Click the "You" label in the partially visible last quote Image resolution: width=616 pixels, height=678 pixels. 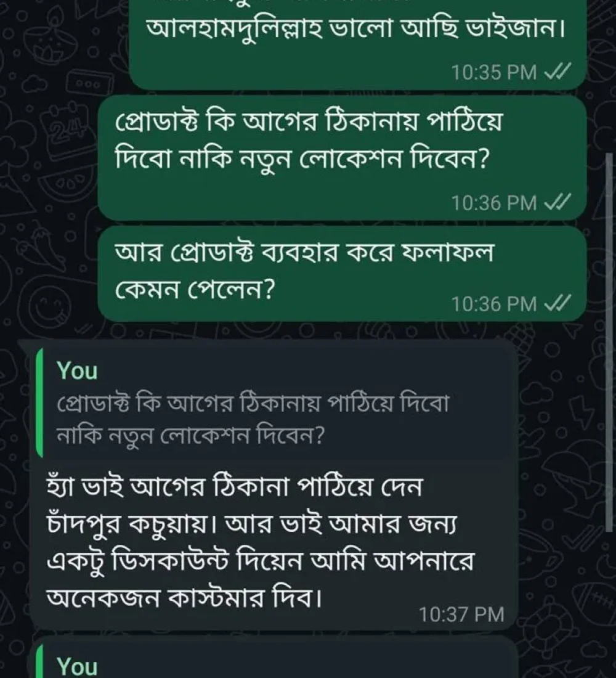click(x=77, y=666)
